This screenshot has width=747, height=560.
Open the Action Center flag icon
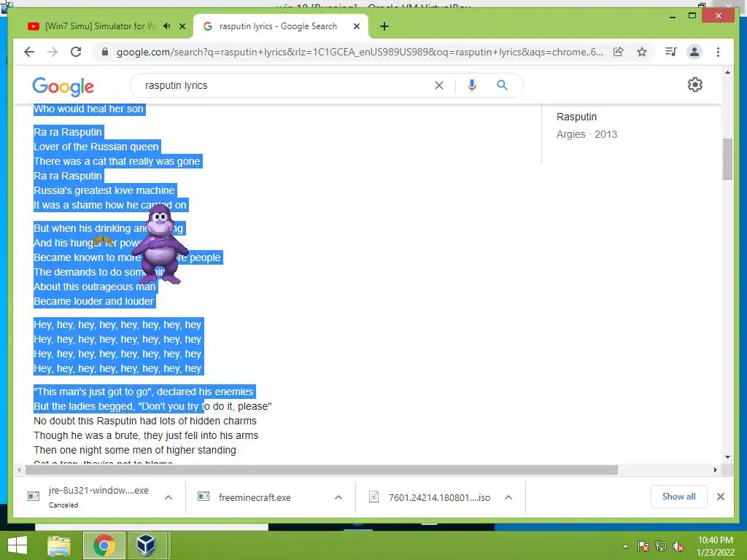pyautogui.click(x=643, y=546)
